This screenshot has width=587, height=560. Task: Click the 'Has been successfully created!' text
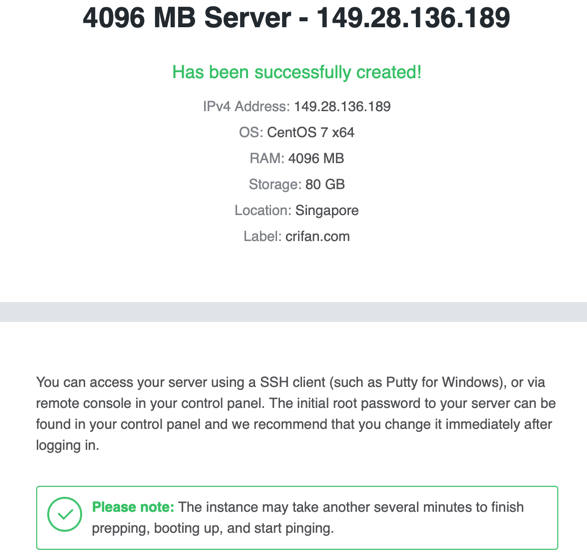click(x=296, y=72)
